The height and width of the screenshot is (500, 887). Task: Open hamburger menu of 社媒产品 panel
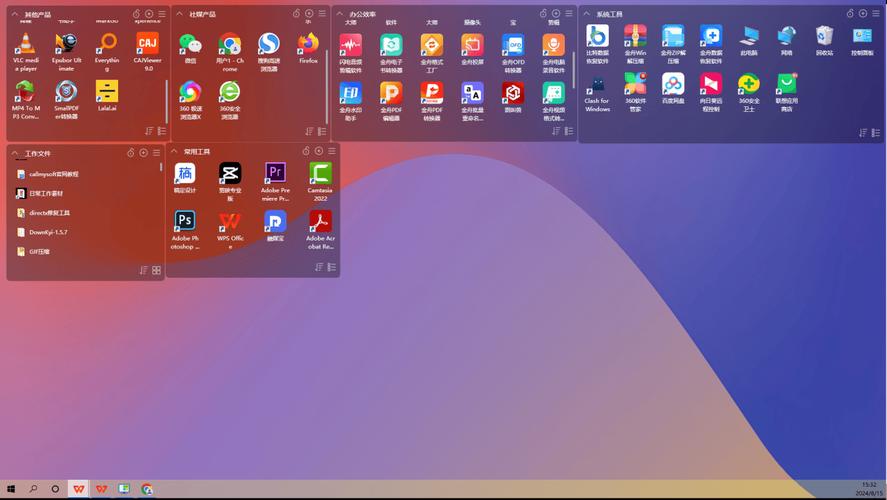tap(321, 14)
